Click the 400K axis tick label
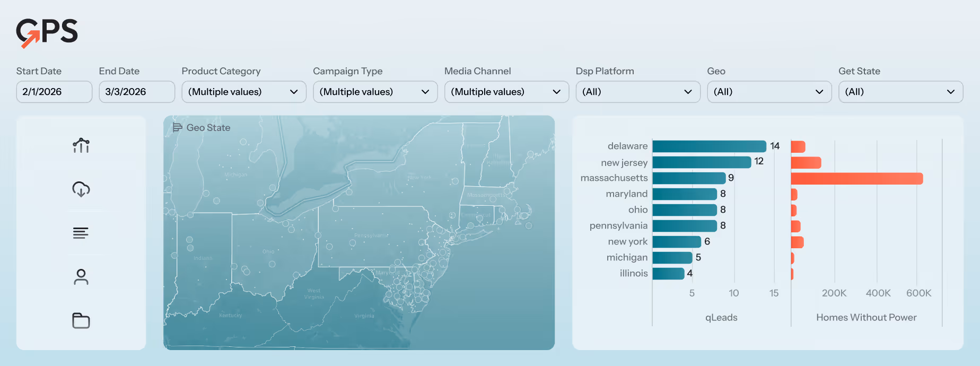Screen dimensions: 980x366 pyautogui.click(x=878, y=293)
